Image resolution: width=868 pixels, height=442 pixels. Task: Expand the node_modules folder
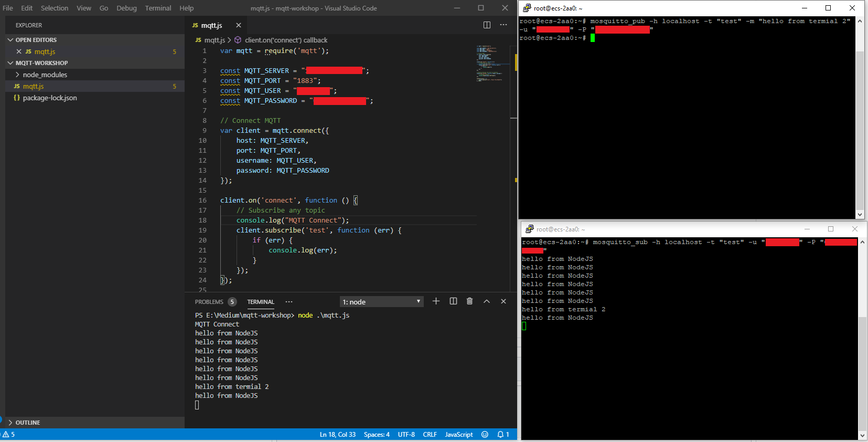(17, 75)
